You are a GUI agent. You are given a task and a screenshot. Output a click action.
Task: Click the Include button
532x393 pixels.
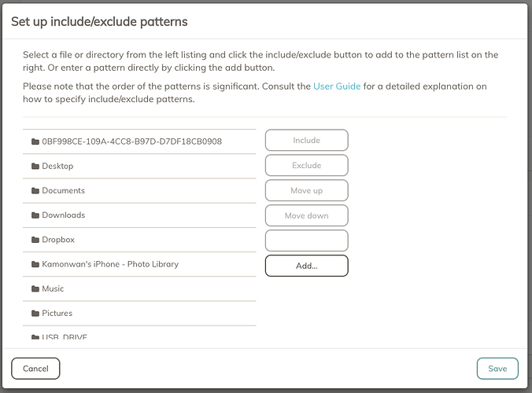(x=307, y=140)
